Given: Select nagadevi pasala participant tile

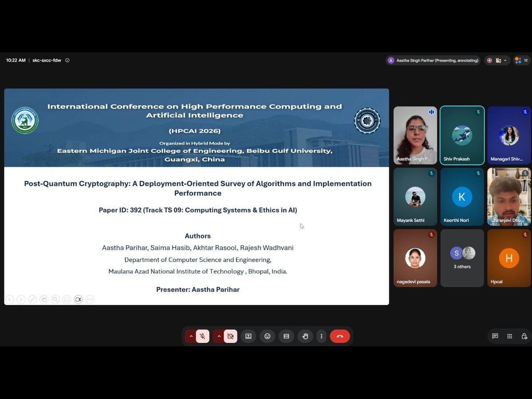Looking at the screenshot, I should (x=415, y=258).
